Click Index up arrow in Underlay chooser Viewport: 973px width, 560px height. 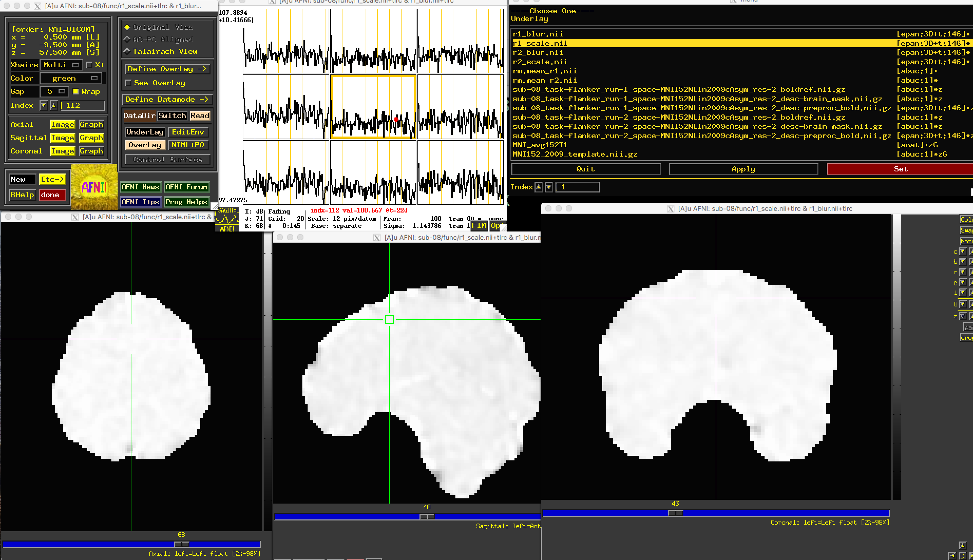click(x=538, y=187)
